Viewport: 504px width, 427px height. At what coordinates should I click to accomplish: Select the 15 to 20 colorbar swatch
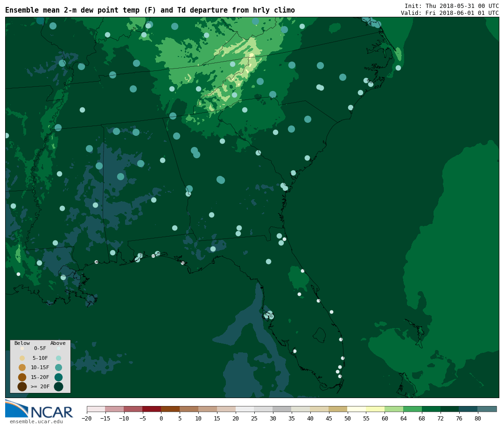tap(226, 409)
